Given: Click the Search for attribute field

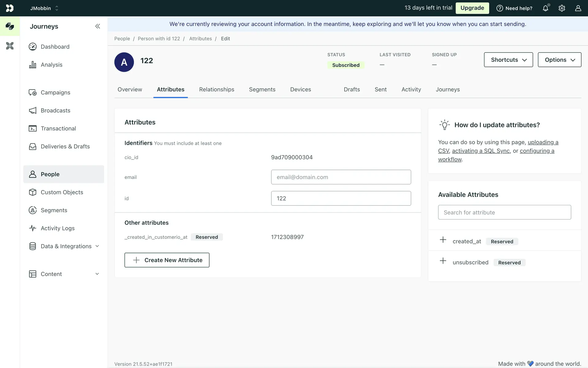Looking at the screenshot, I should click(x=504, y=212).
